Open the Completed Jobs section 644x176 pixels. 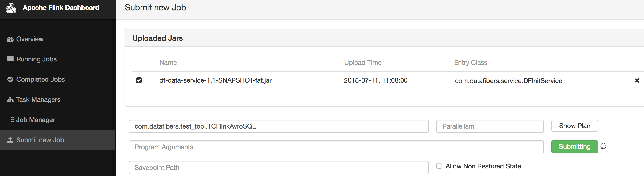(x=40, y=80)
